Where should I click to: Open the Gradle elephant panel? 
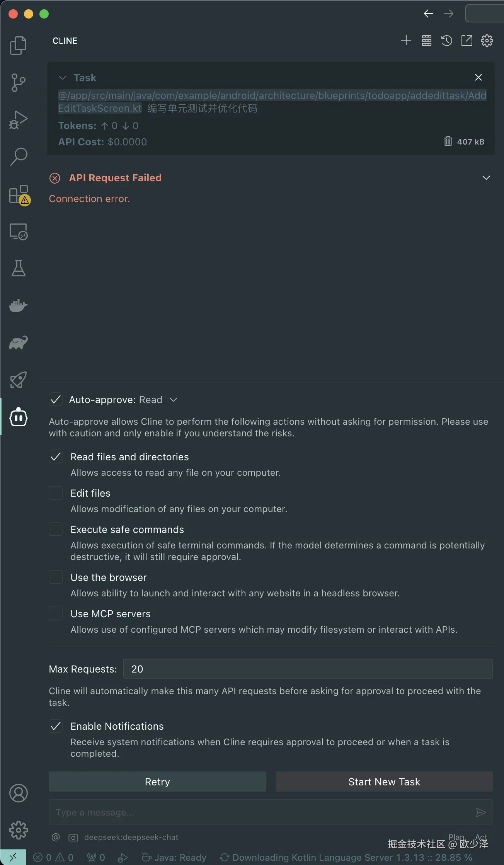(x=18, y=342)
